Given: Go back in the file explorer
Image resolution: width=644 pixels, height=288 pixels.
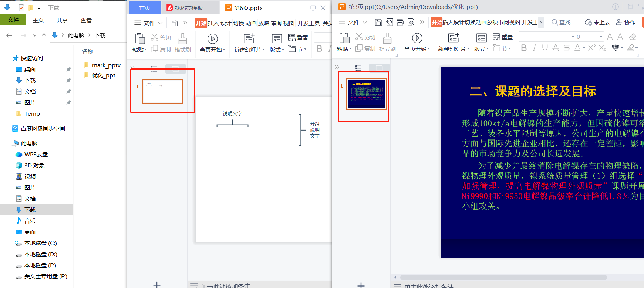Looking at the screenshot, I should point(9,35).
